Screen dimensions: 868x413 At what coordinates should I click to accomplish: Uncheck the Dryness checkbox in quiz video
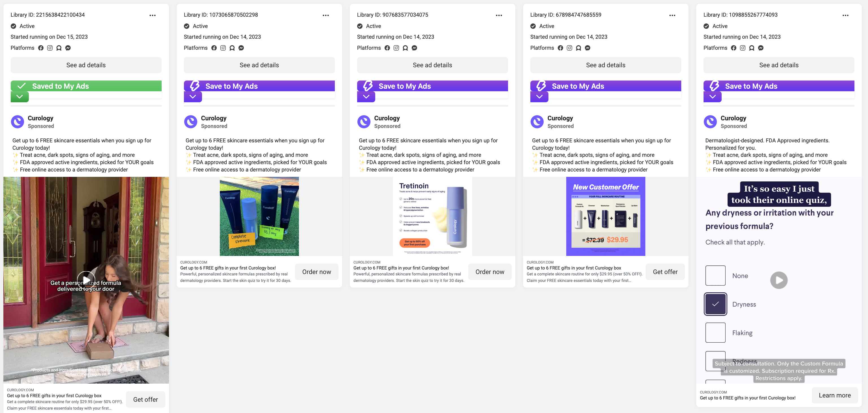[715, 304]
